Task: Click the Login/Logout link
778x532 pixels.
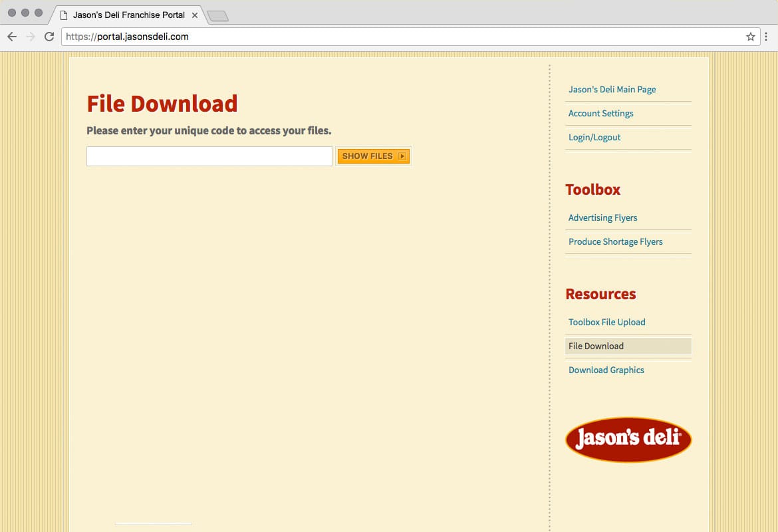Action: point(594,137)
